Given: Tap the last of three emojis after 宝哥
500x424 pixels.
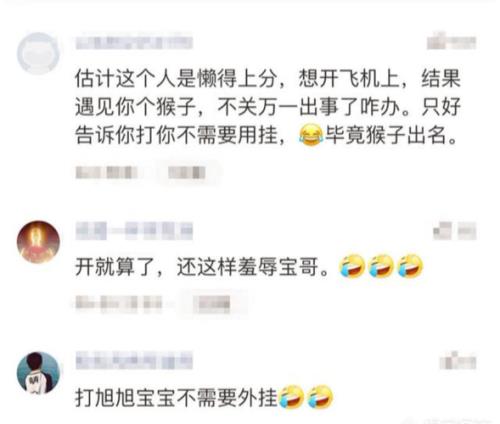Looking at the screenshot, I should [x=411, y=266].
